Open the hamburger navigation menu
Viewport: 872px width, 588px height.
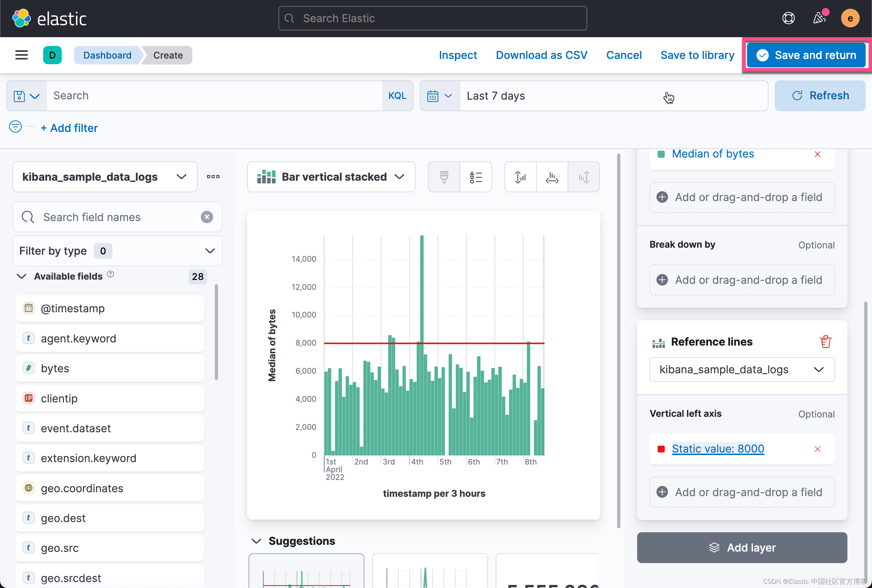21,55
